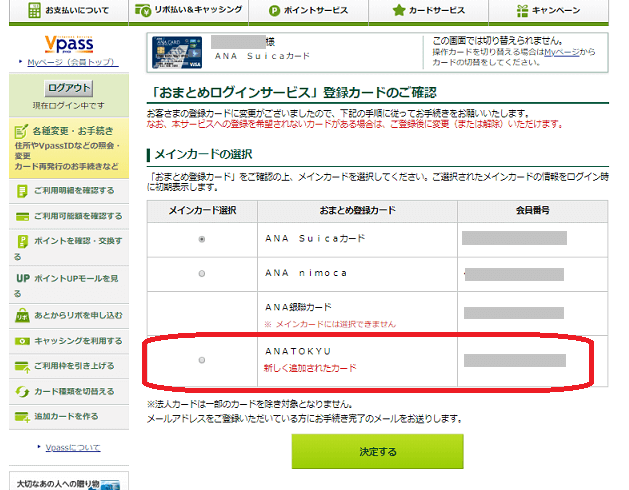The width and height of the screenshot is (629, 490).
Task: Click the cash icon for キャッシングを利用する
Action: coord(22,341)
